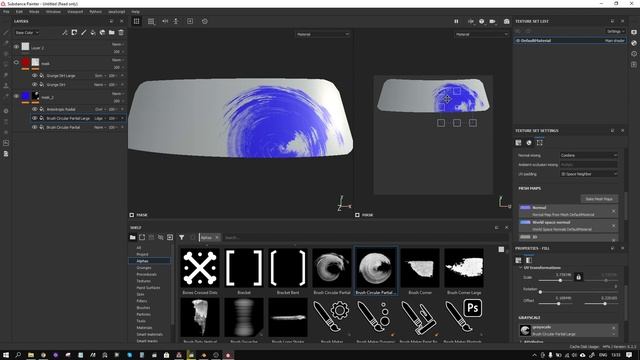640x360 pixels.
Task: Adjust the Scale slider in UV transformations
Action: [x=560, y=280]
